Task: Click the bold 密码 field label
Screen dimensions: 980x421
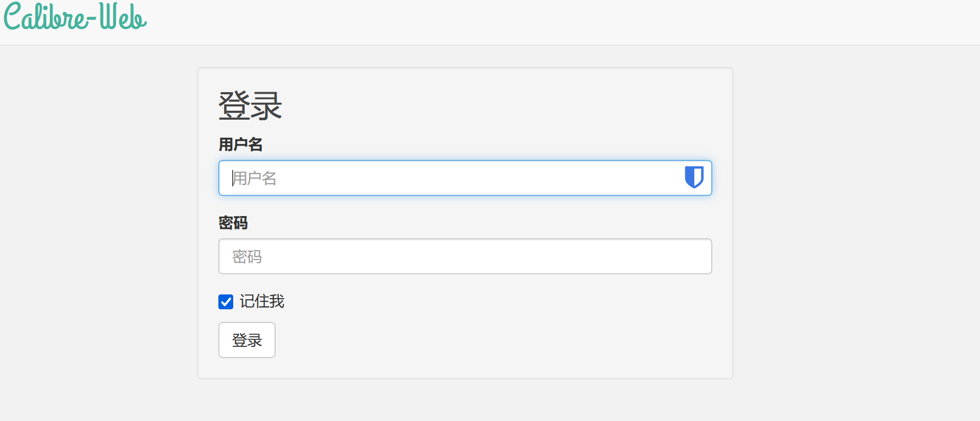Action: [x=233, y=222]
